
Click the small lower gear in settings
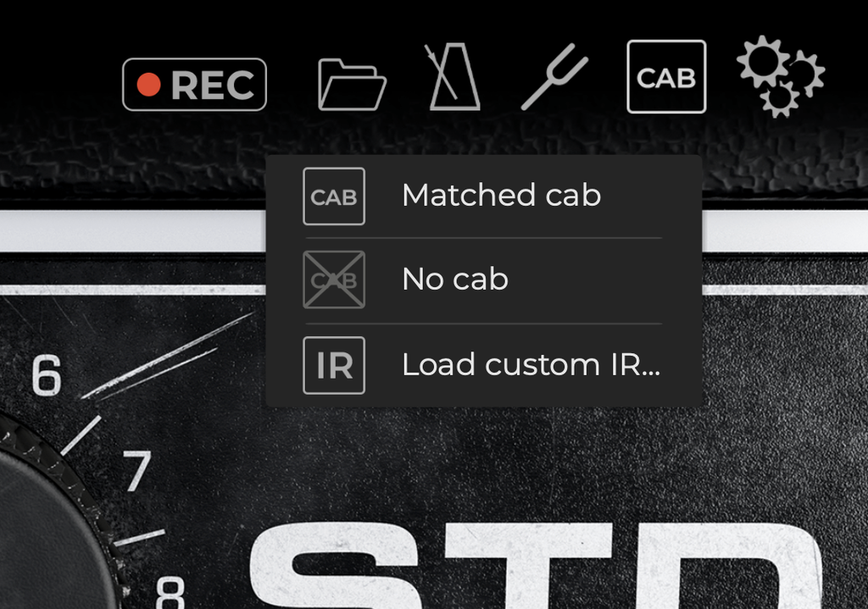click(x=779, y=100)
